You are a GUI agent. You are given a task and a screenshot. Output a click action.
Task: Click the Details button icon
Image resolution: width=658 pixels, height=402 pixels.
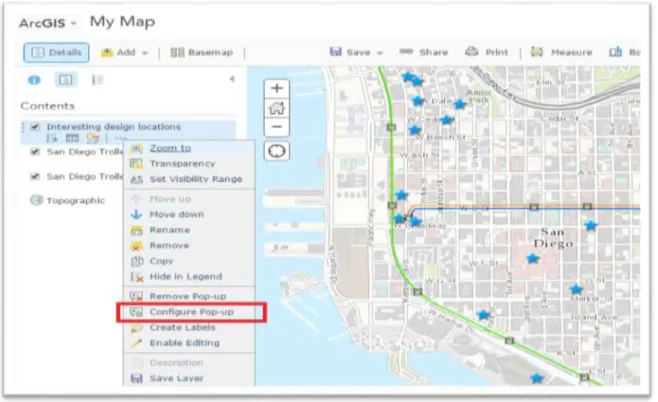click(38, 52)
